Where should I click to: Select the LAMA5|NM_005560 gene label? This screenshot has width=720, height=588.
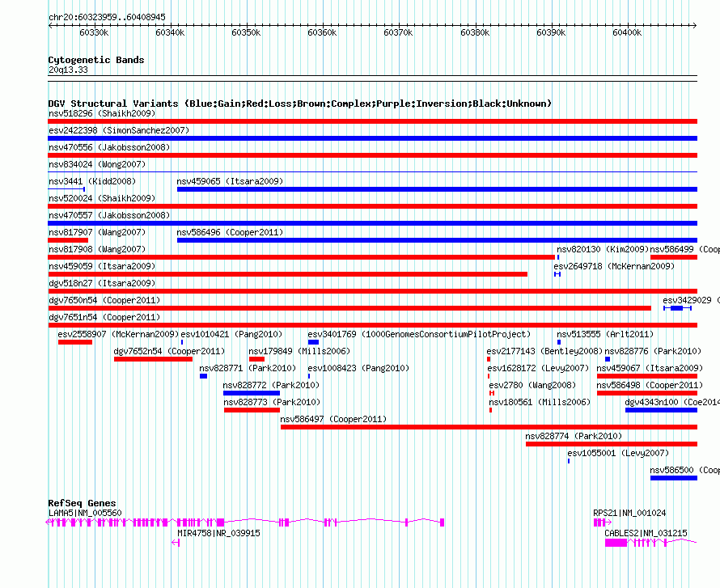coord(86,513)
